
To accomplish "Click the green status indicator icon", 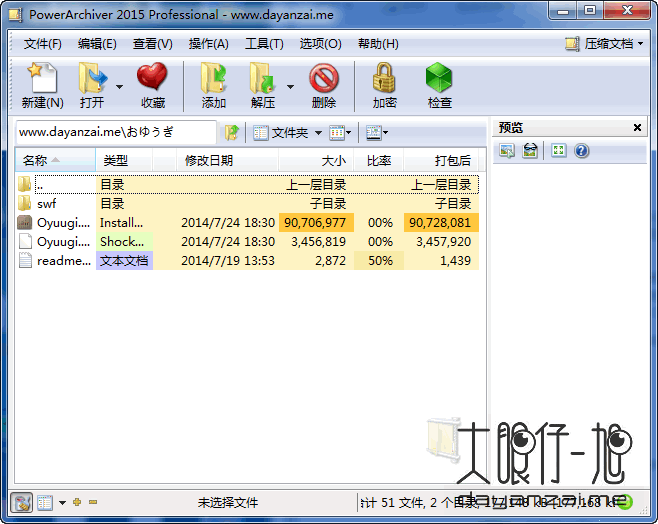I will (x=626, y=502).
